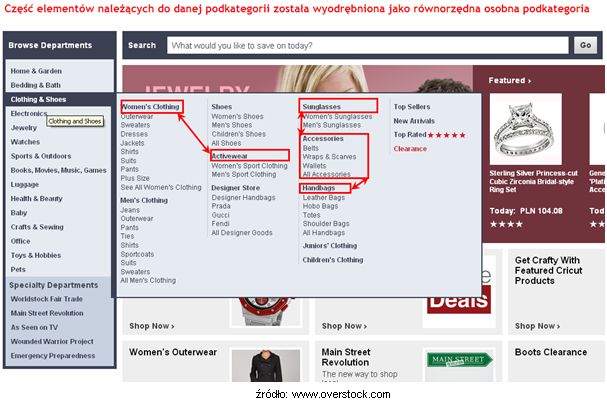Open Home & Garden department
The image size is (607, 403).
(x=36, y=71)
